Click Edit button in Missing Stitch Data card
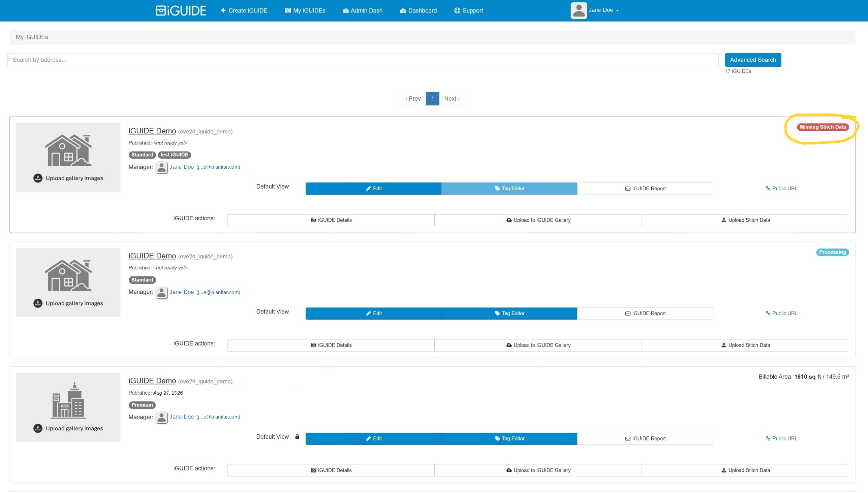The height and width of the screenshot is (493, 868). pos(373,189)
